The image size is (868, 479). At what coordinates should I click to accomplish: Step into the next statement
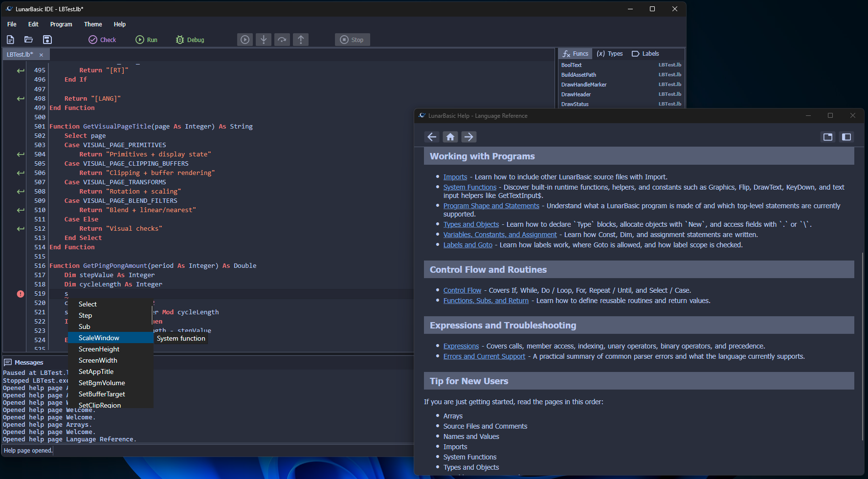(264, 40)
